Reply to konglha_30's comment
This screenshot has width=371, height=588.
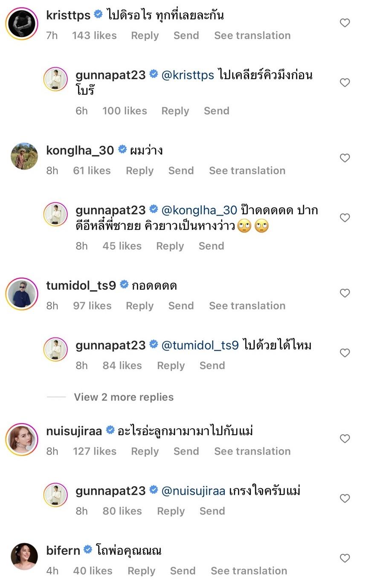point(139,170)
